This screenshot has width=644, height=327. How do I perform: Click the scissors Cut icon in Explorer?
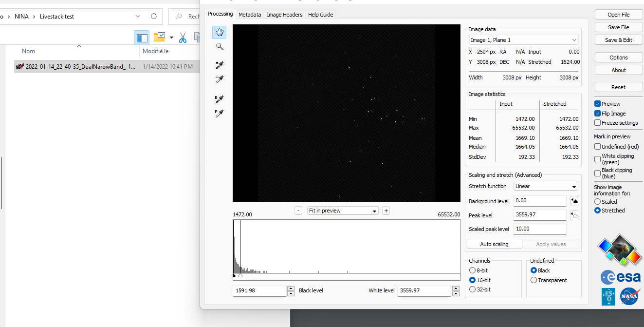coord(183,37)
